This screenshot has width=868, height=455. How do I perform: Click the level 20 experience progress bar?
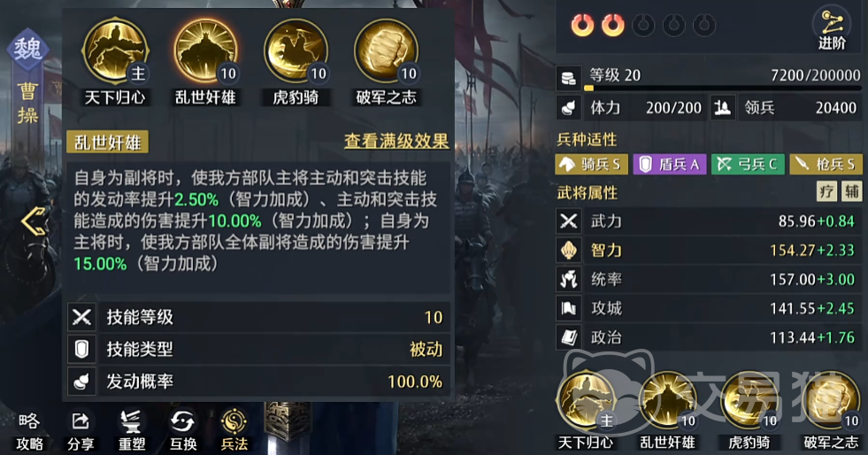tap(722, 88)
